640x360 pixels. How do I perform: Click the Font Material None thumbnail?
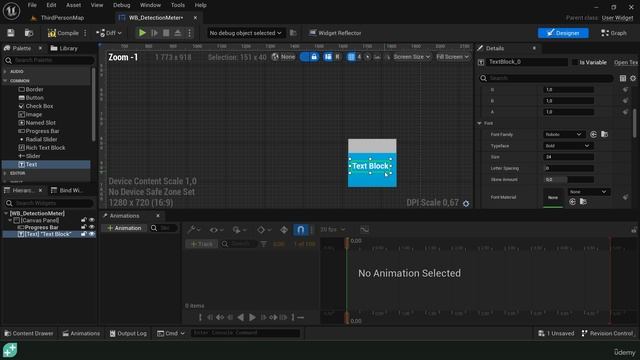[553, 197]
